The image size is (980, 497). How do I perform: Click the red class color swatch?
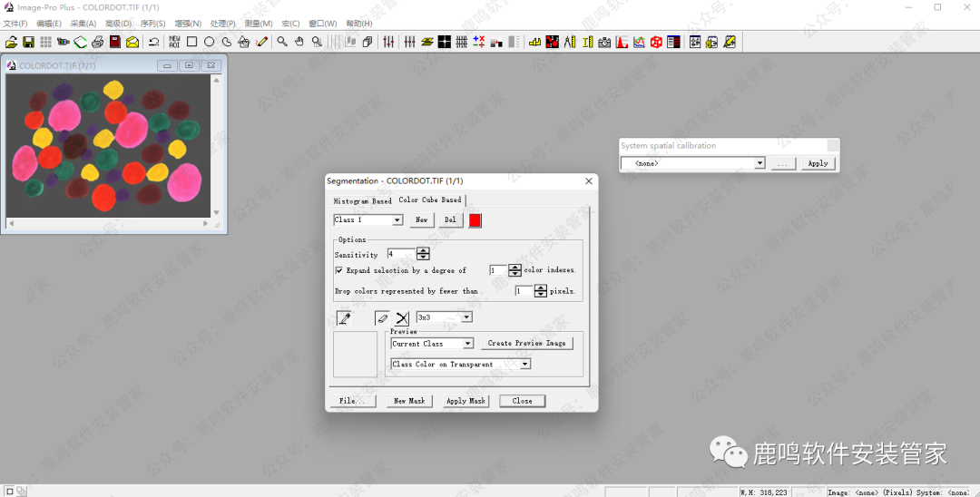(475, 220)
